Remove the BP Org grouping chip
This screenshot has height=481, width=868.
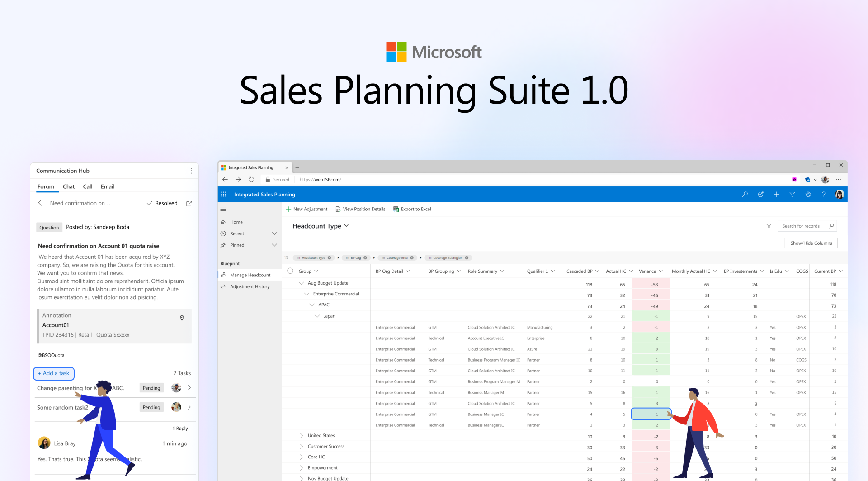(365, 258)
